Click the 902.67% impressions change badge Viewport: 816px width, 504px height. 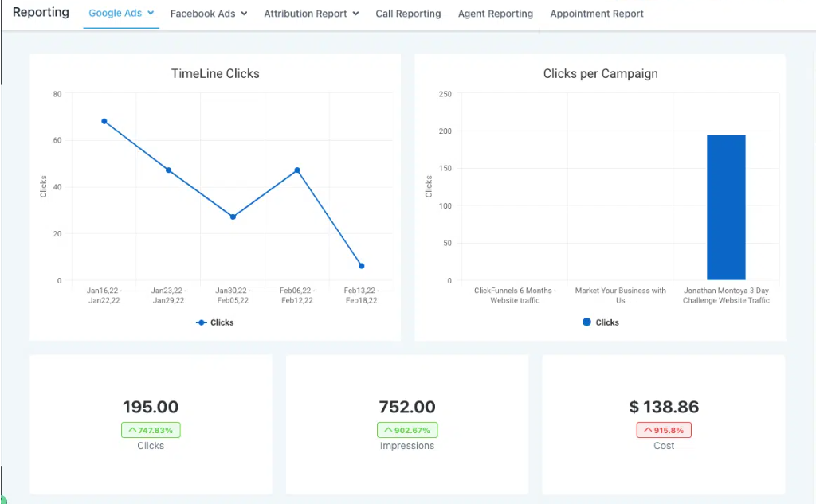pos(407,430)
